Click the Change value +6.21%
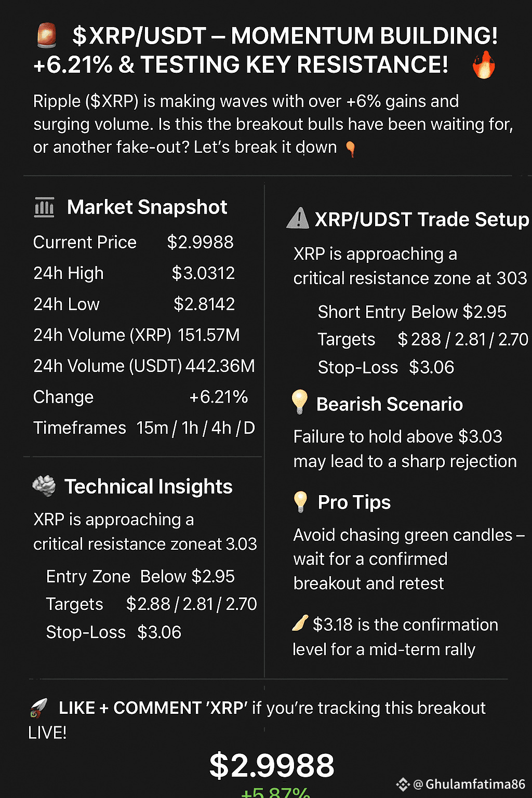The width and height of the screenshot is (532, 798). 218,397
